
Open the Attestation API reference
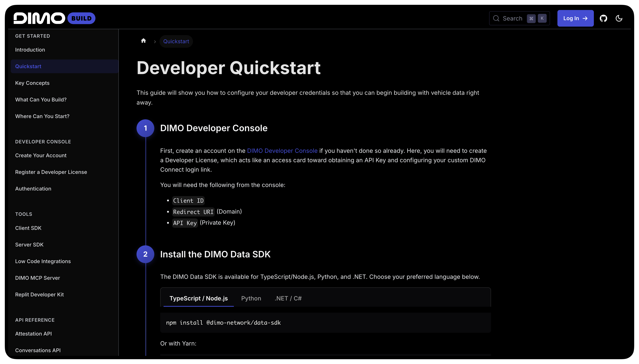click(33, 334)
